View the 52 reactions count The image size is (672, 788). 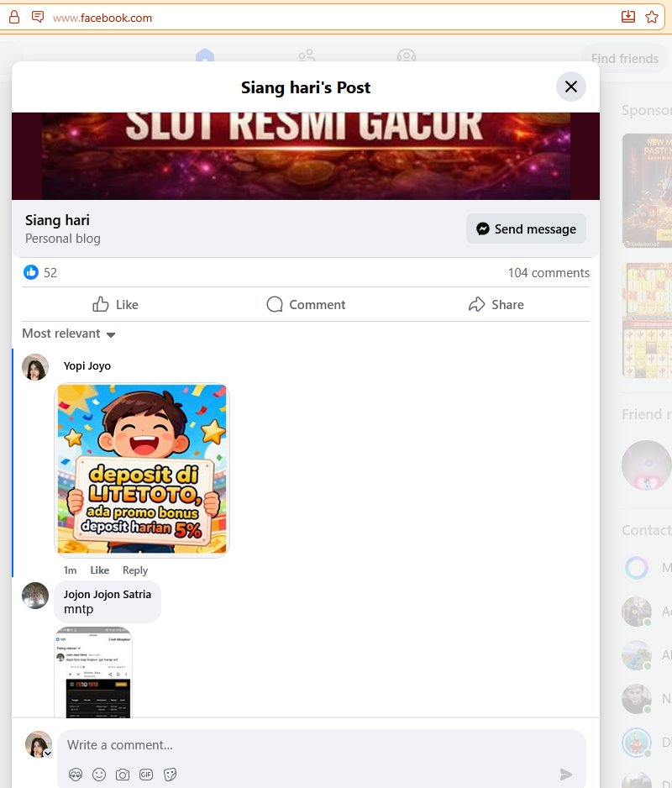coord(50,273)
